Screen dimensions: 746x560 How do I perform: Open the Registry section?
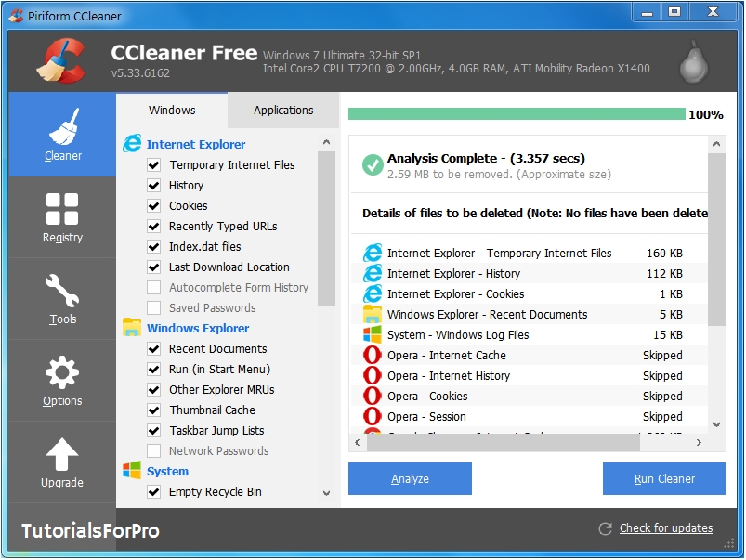[61, 215]
